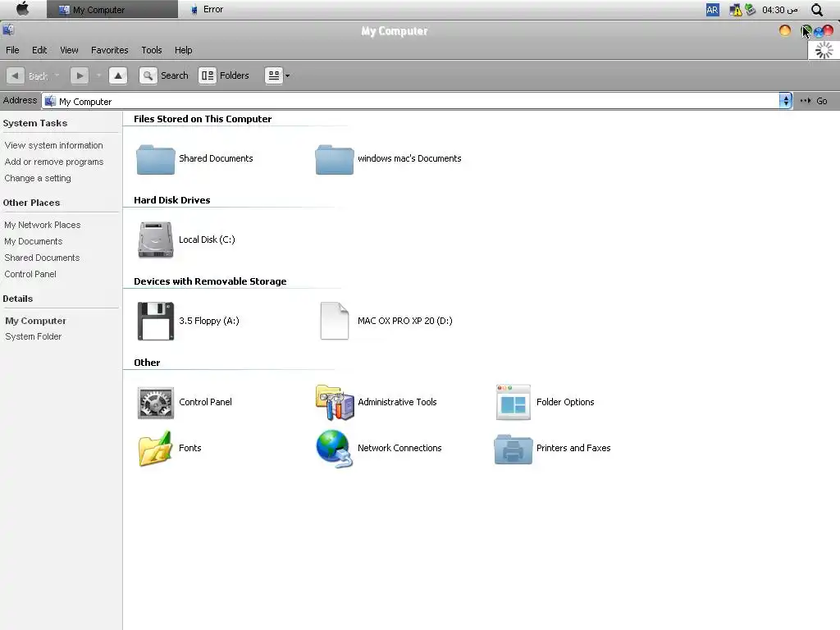Expand the Address bar dropdown

(785, 101)
